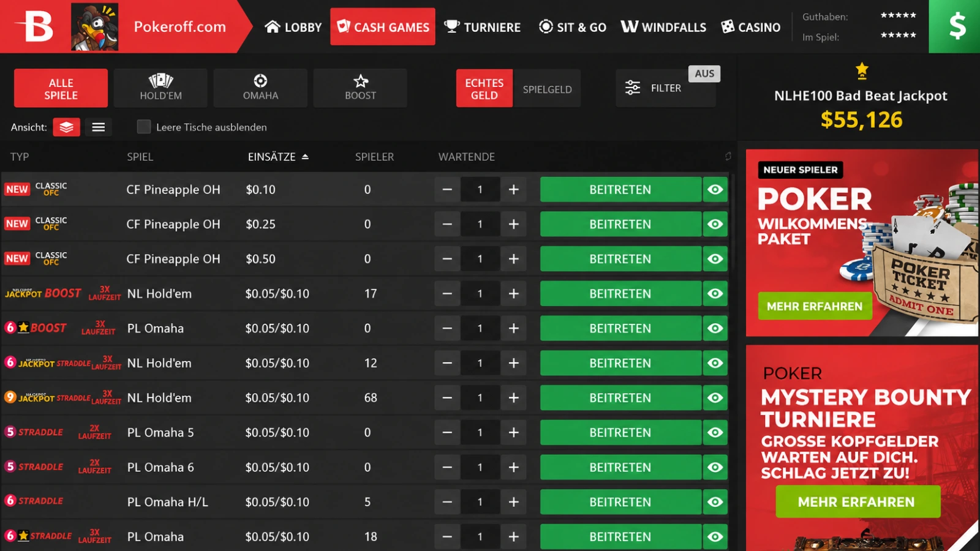Increase table count for $0.25 Pineapple
The image size is (980, 551).
click(513, 224)
